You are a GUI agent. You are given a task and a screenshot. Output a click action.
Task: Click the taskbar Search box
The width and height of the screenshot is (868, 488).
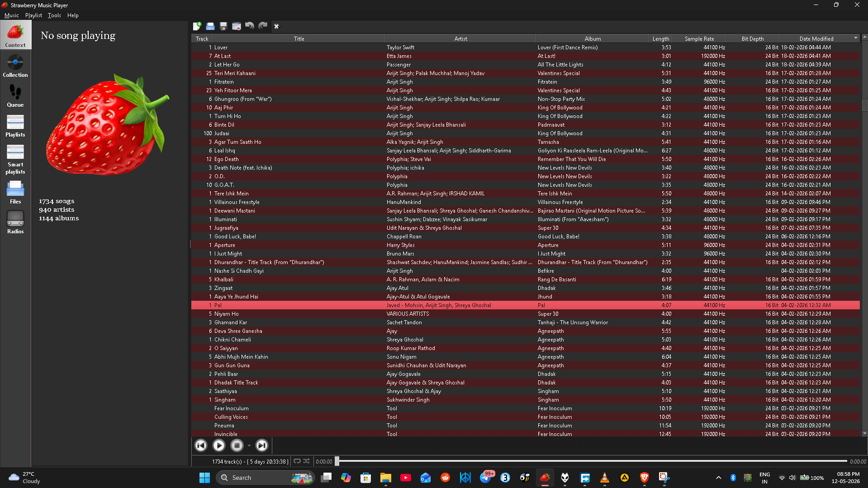[x=266, y=478]
